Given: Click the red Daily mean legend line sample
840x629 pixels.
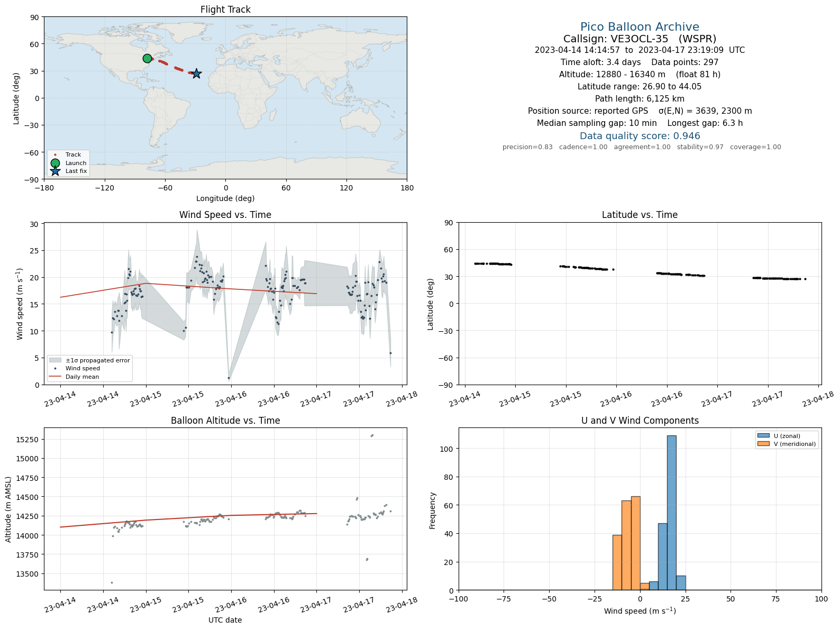Looking at the screenshot, I should pos(55,377).
